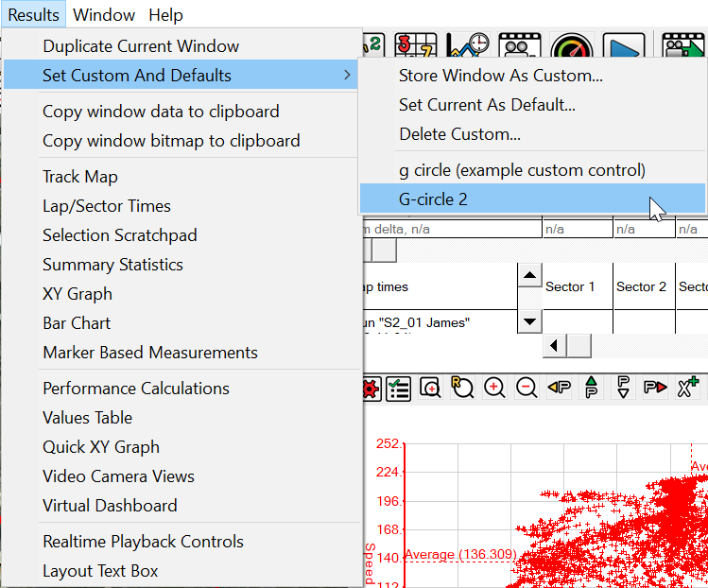Click the lap times scroll up arrow
Viewport: 708px width, 588px height.
tap(530, 275)
